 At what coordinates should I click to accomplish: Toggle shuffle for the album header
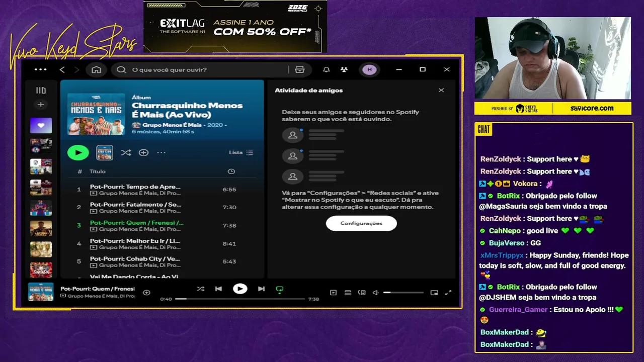click(126, 152)
